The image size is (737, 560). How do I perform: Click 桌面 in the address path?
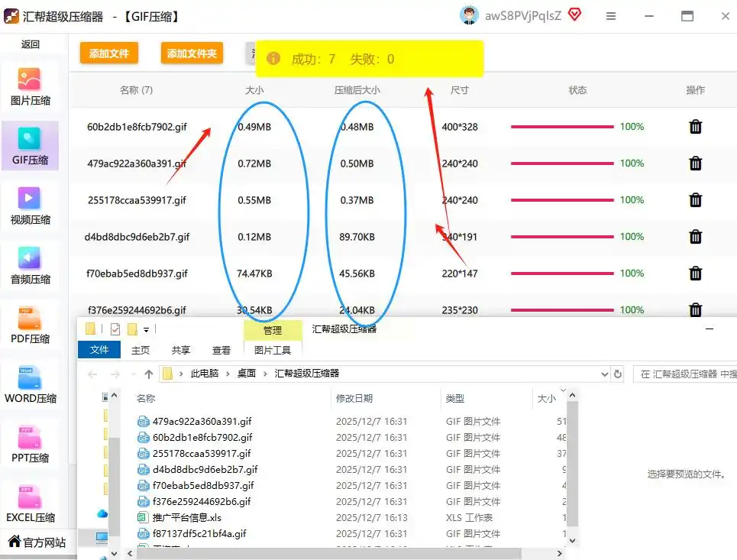246,374
